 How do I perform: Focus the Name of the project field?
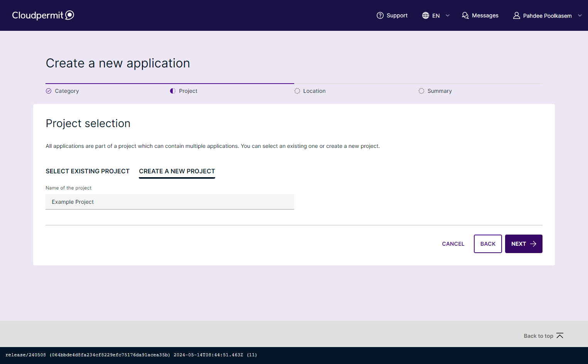[x=170, y=202]
